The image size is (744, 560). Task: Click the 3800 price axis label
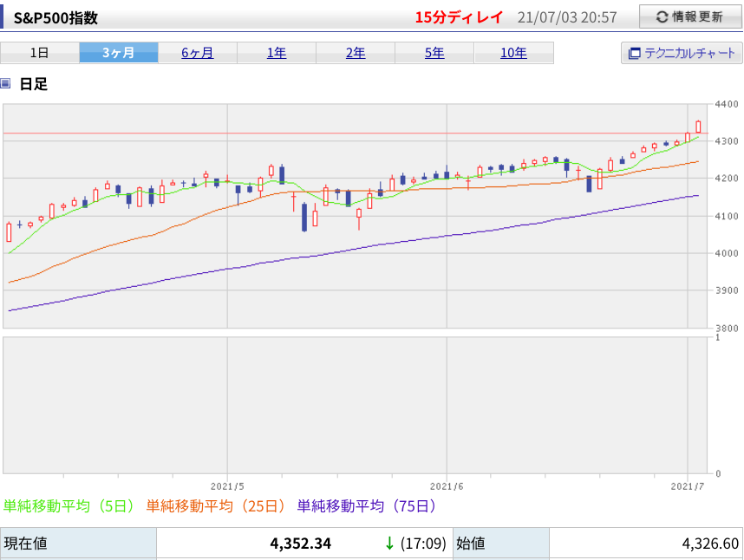tap(727, 329)
